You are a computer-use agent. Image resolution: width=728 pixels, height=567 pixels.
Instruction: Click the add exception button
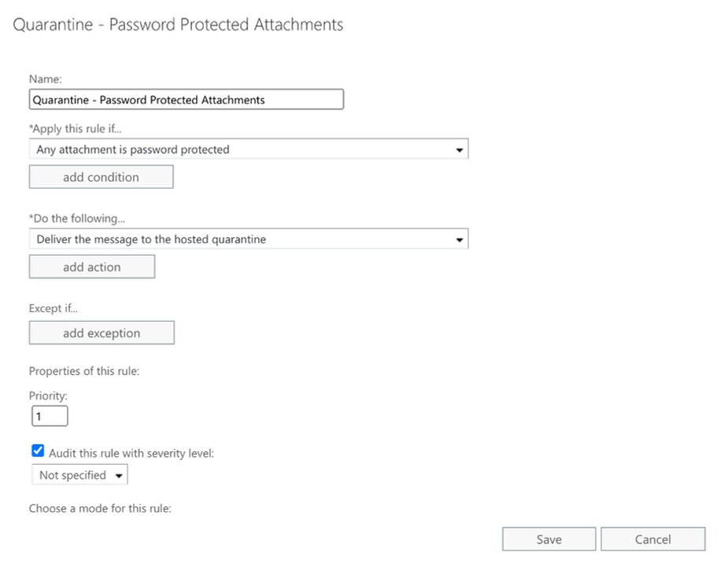pos(102,333)
